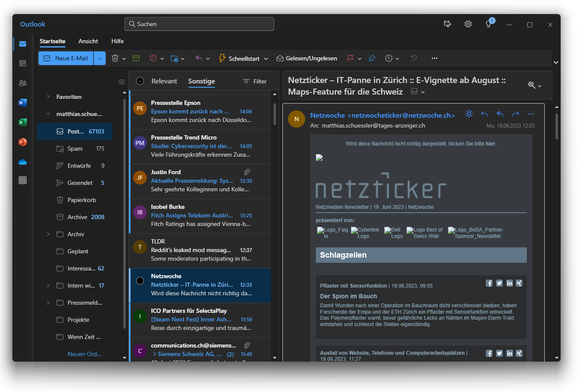Flag the selected message
This screenshot has width=582, height=392.
tap(350, 58)
